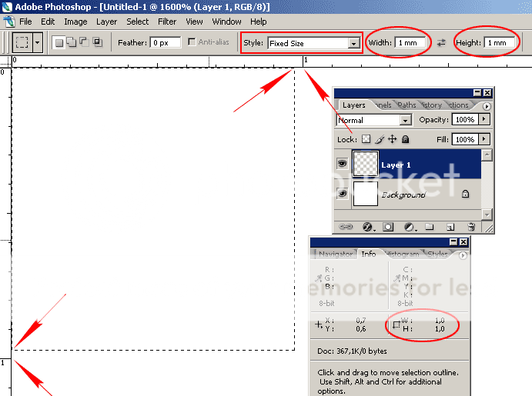The height and width of the screenshot is (396, 532).
Task: Click the Height field showing 1 mm
Action: [500, 43]
